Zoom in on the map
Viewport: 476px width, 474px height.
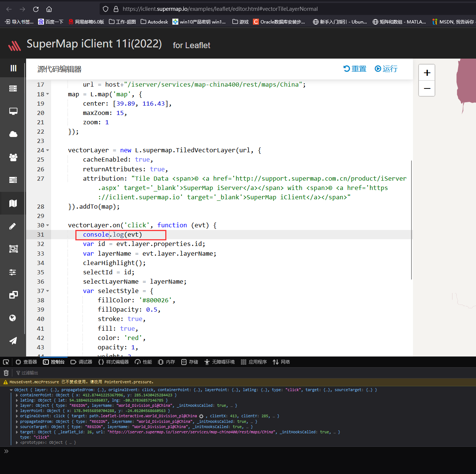pos(427,73)
